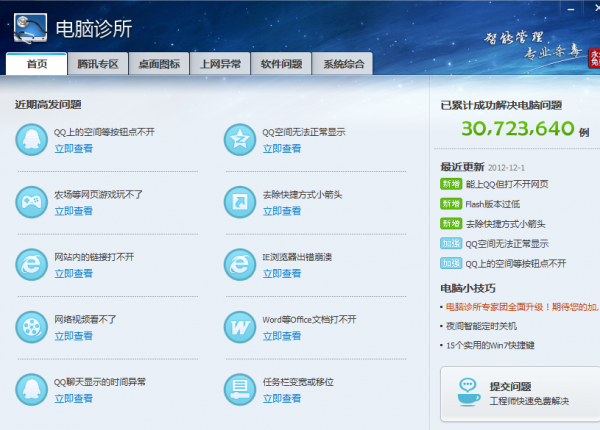Go to the 系统综合 tab
Viewport: 600px width, 430px height.
point(342,64)
